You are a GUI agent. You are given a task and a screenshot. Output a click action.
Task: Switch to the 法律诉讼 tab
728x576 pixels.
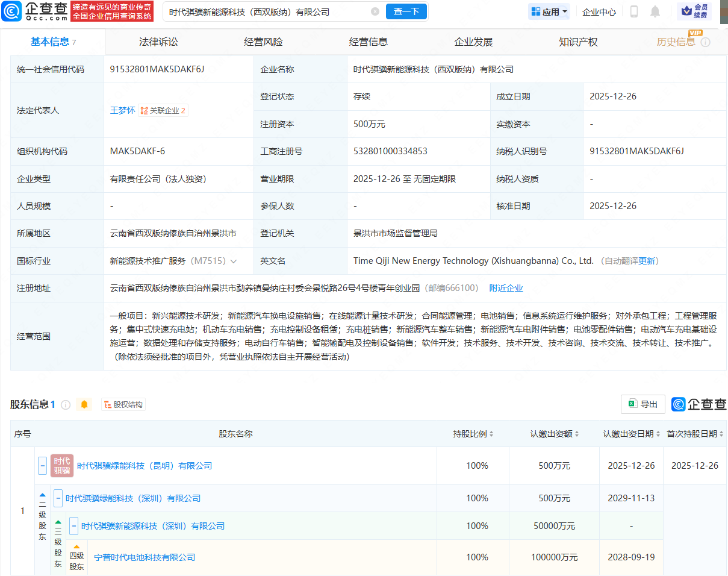tap(158, 42)
